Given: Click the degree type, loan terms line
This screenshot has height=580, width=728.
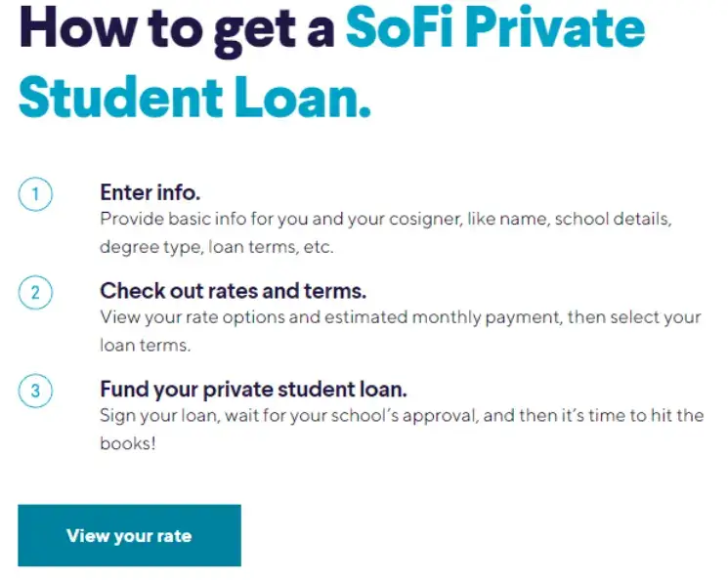Looking at the screenshot, I should pos(217,247).
